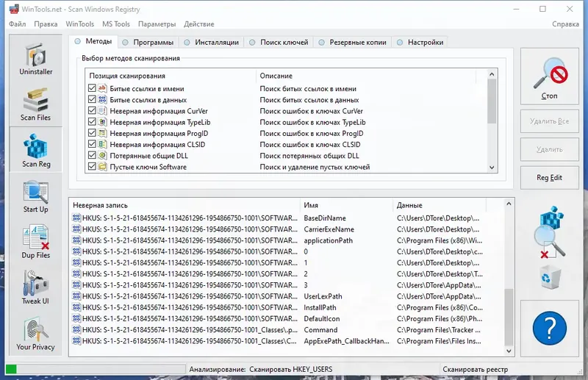Viewport: 588px width, 380px height.
Task: Click the icon next to Битые ссылки в имени
Action: coord(102,88)
